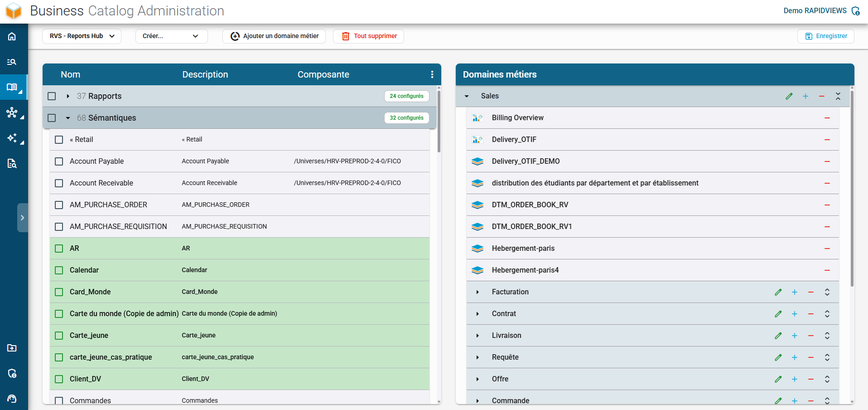The width and height of the screenshot is (868, 410).
Task: Edit the Facturation domain
Action: click(778, 292)
